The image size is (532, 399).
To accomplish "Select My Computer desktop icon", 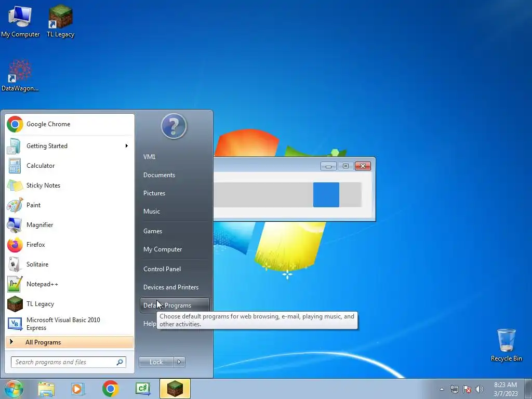I will tap(20, 22).
